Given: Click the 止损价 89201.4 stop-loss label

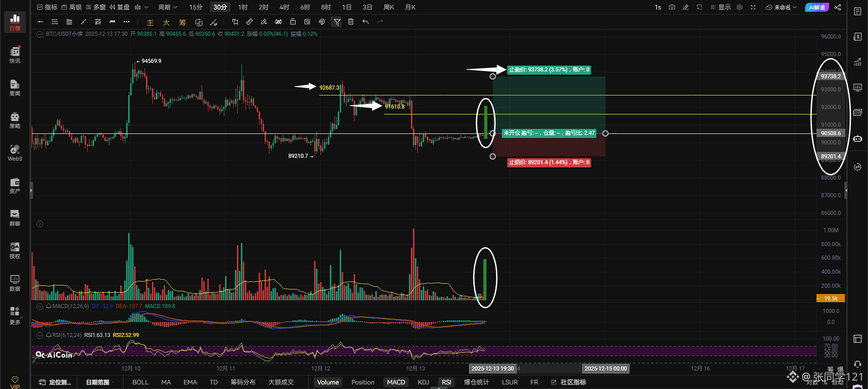Looking at the screenshot, I should point(549,162).
